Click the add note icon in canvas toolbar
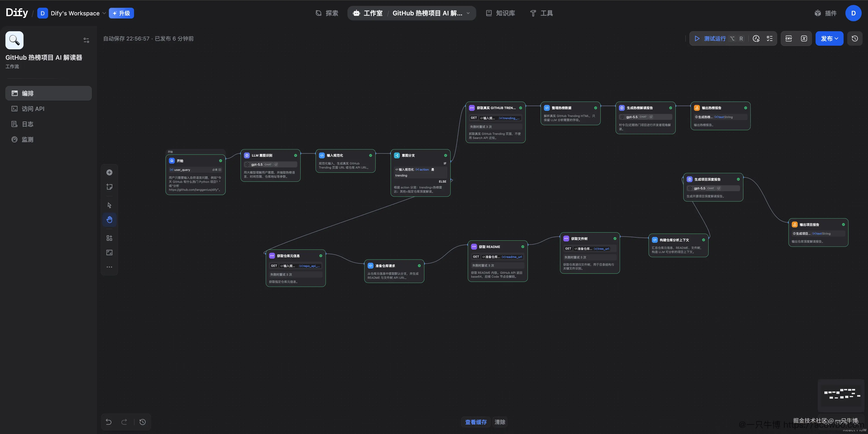 [109, 187]
